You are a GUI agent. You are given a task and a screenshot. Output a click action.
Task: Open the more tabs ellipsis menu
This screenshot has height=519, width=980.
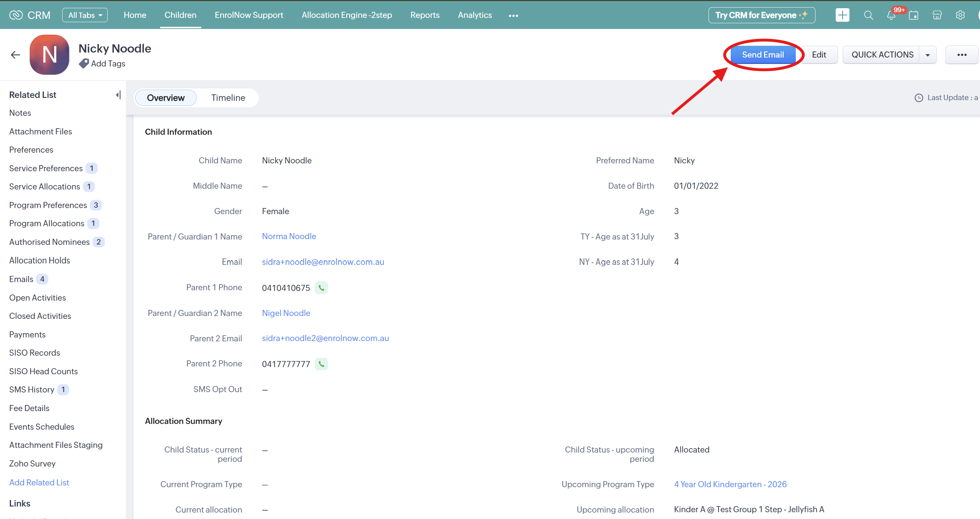[513, 16]
